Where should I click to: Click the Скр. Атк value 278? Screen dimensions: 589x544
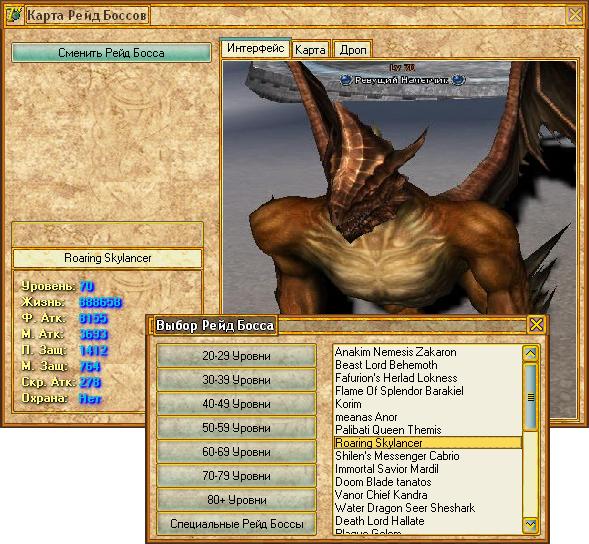[90, 382]
